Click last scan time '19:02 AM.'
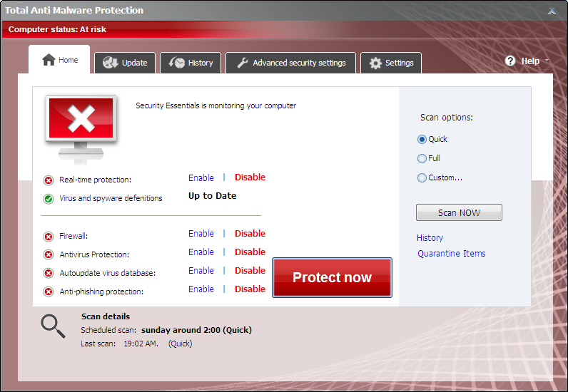Viewport: 568px width, 392px height. 141,344
